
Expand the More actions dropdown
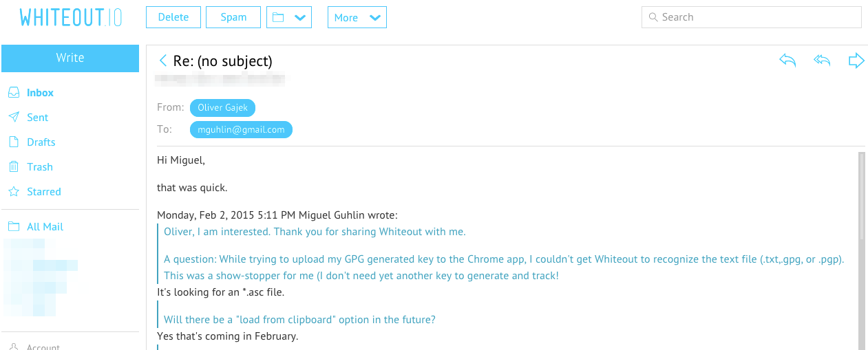tap(357, 18)
